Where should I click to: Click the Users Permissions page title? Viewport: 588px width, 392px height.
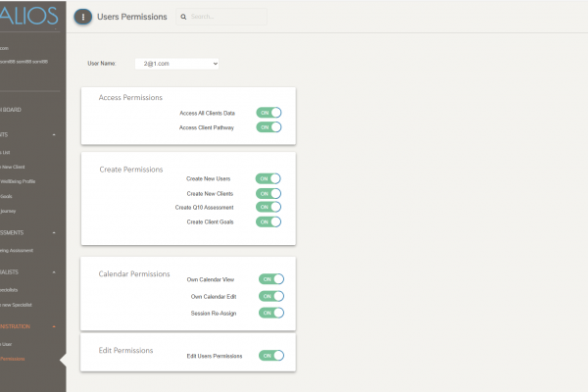pos(132,17)
